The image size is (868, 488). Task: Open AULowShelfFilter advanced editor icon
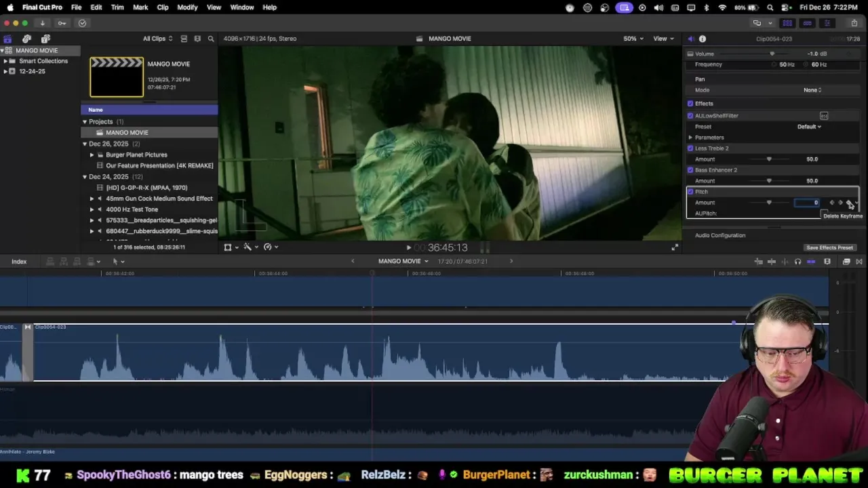[824, 116]
